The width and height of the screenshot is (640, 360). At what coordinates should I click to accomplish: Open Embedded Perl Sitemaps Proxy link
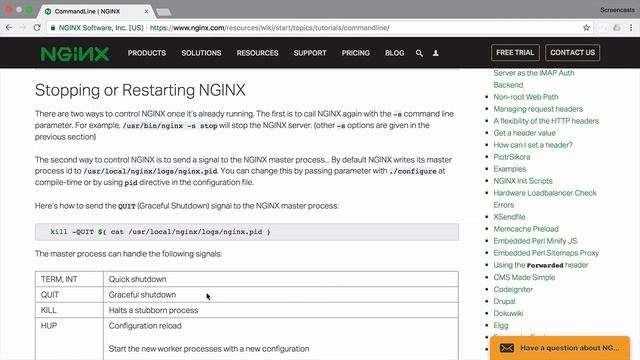click(546, 253)
